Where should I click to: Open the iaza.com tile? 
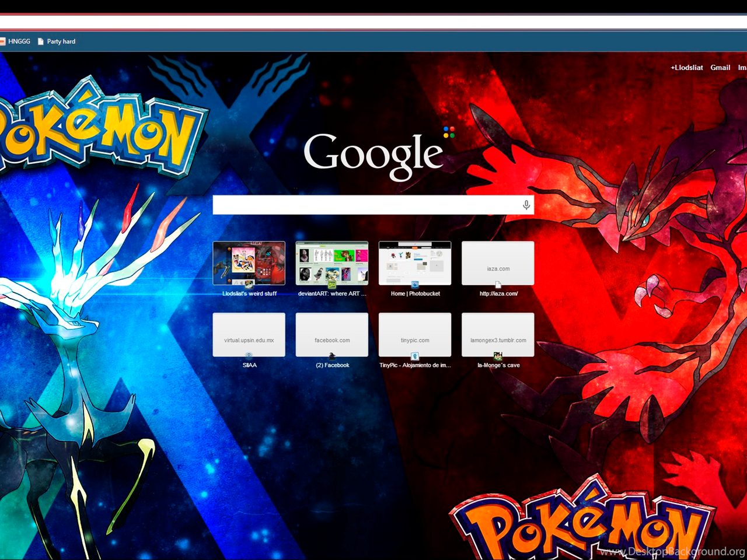(x=498, y=263)
